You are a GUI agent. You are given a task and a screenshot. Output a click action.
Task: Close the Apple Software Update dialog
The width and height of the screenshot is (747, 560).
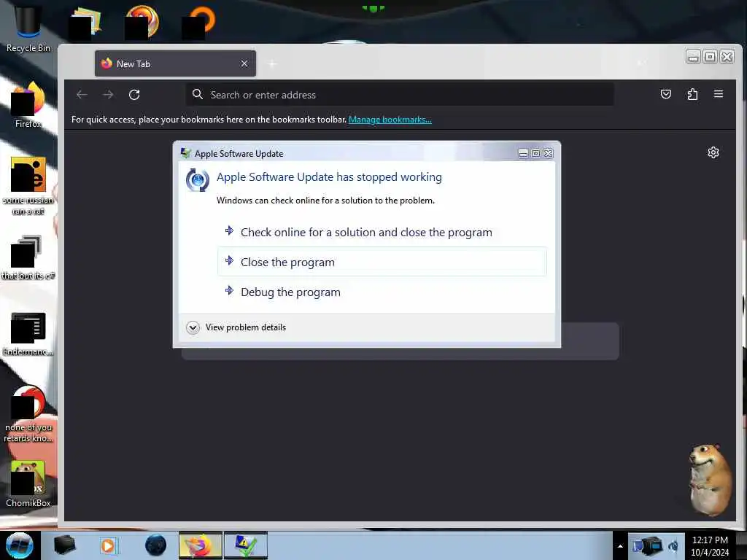tap(549, 153)
